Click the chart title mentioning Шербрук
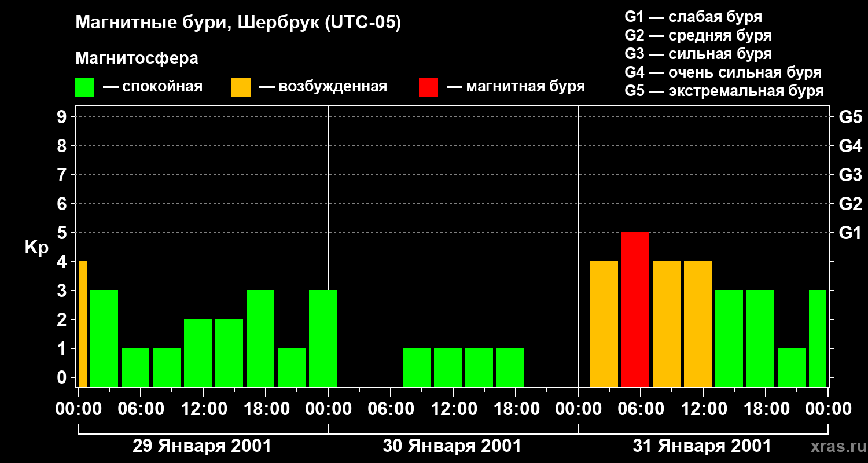This screenshot has width=868, height=463. tap(238, 24)
